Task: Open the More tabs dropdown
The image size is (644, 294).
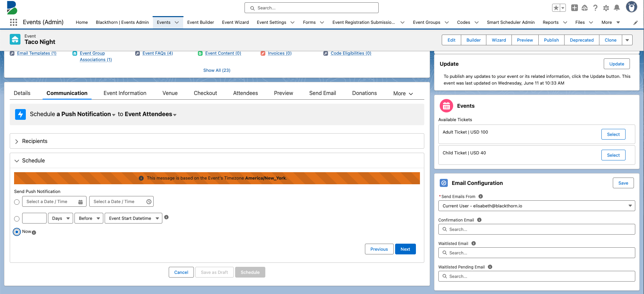Action: coord(403,93)
